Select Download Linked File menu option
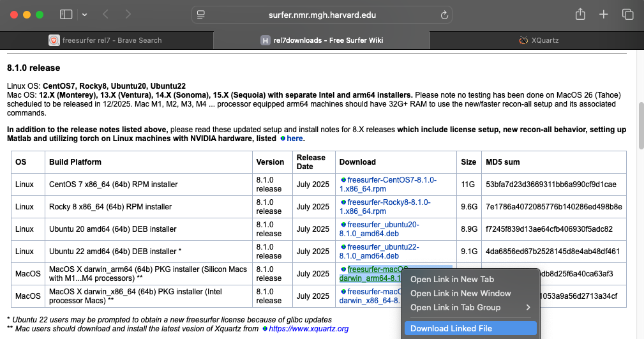Image resolution: width=644 pixels, height=339 pixels. (x=451, y=329)
